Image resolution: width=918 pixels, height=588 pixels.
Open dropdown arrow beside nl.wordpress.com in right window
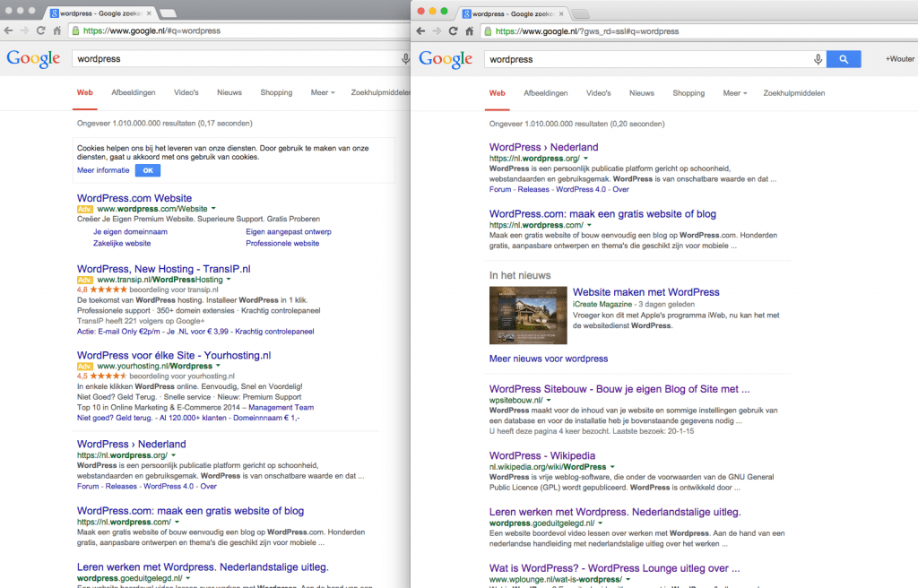pos(590,225)
